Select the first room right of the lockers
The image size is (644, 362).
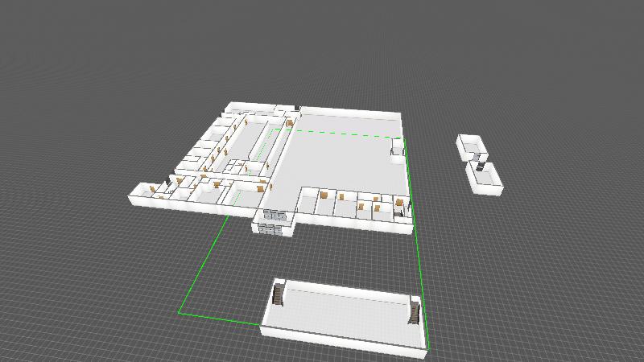pos(308,204)
